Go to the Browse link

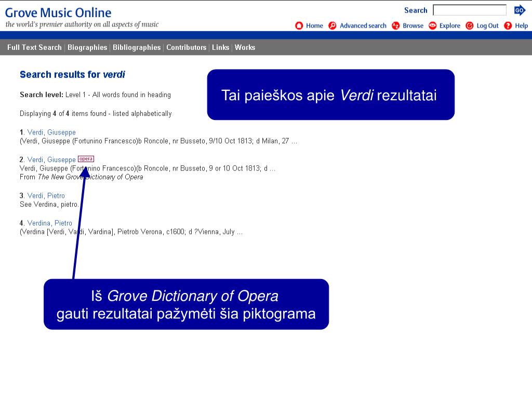click(413, 26)
